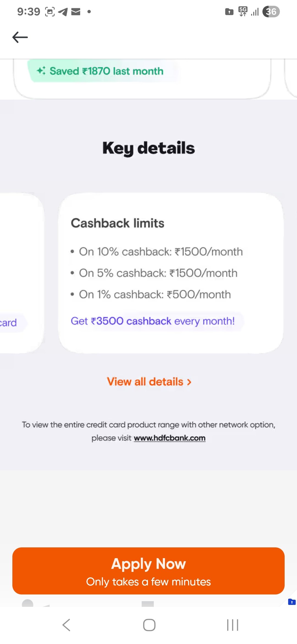The width and height of the screenshot is (297, 644).
Task: Tap the battery indicator showing 36
Action: coord(271,12)
